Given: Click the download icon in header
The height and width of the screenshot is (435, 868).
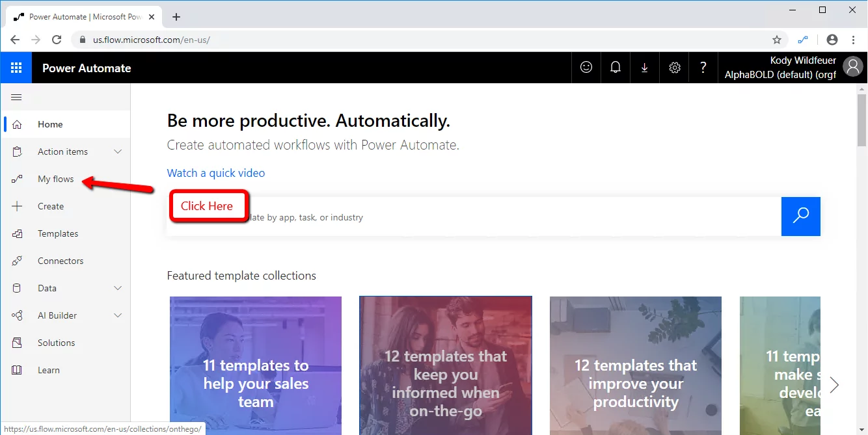Looking at the screenshot, I should (x=644, y=68).
